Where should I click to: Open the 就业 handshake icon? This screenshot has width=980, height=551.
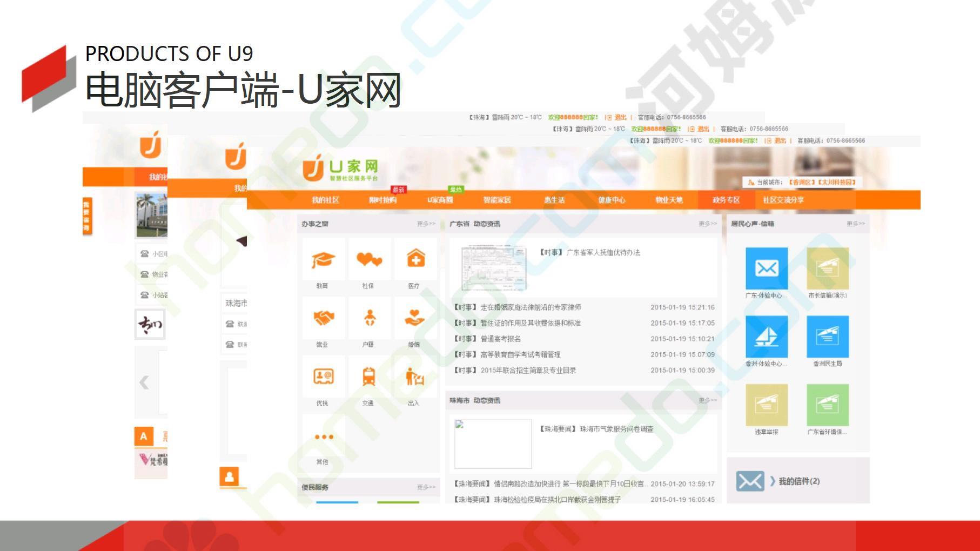click(323, 319)
